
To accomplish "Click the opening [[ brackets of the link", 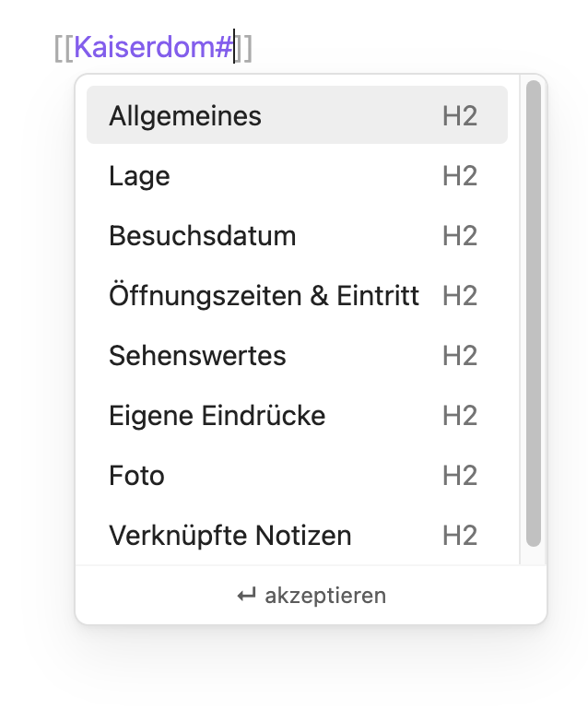I will pyautogui.click(x=64, y=47).
